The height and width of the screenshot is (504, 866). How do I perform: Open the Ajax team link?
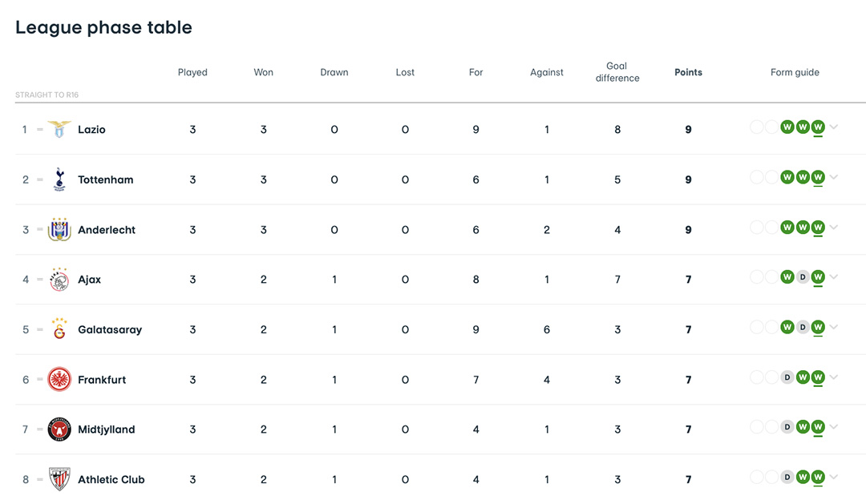(x=90, y=280)
